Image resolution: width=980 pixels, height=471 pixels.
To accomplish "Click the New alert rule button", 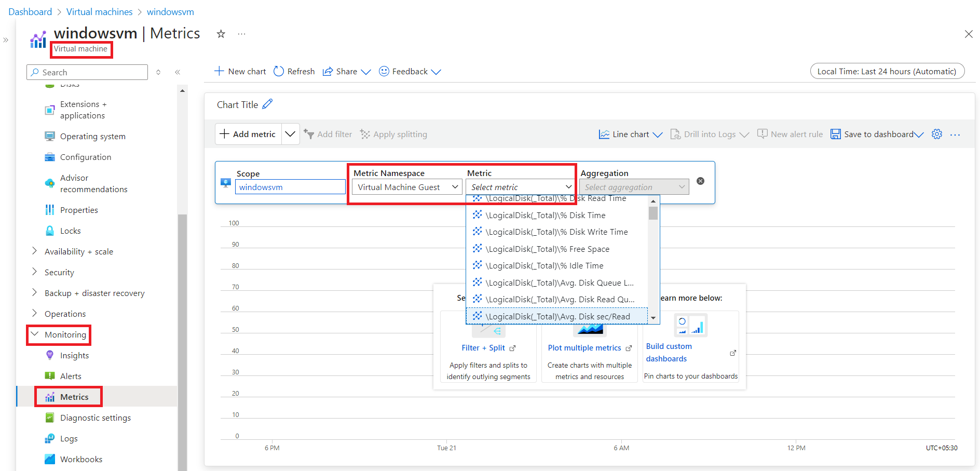I will (790, 134).
